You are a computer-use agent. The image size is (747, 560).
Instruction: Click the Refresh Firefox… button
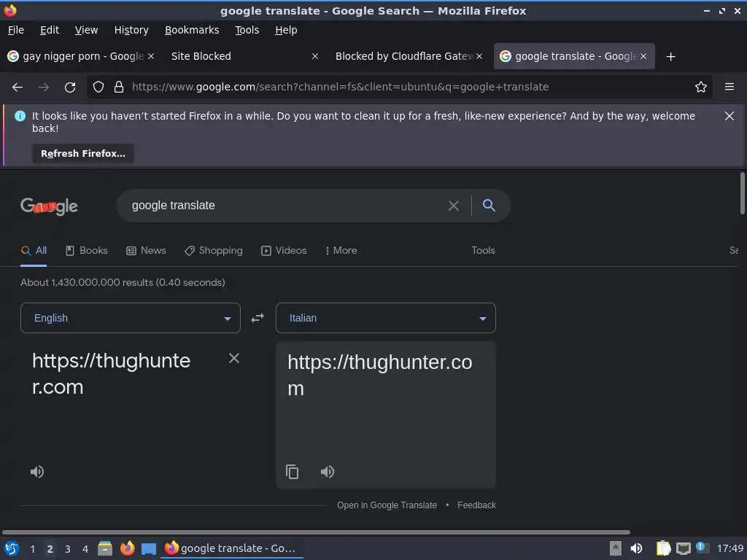83,154
